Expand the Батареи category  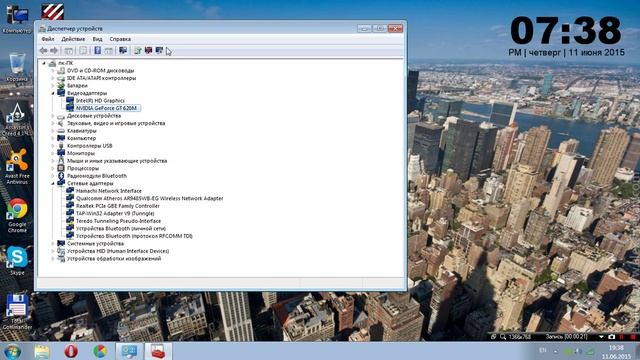pyautogui.click(x=53, y=86)
